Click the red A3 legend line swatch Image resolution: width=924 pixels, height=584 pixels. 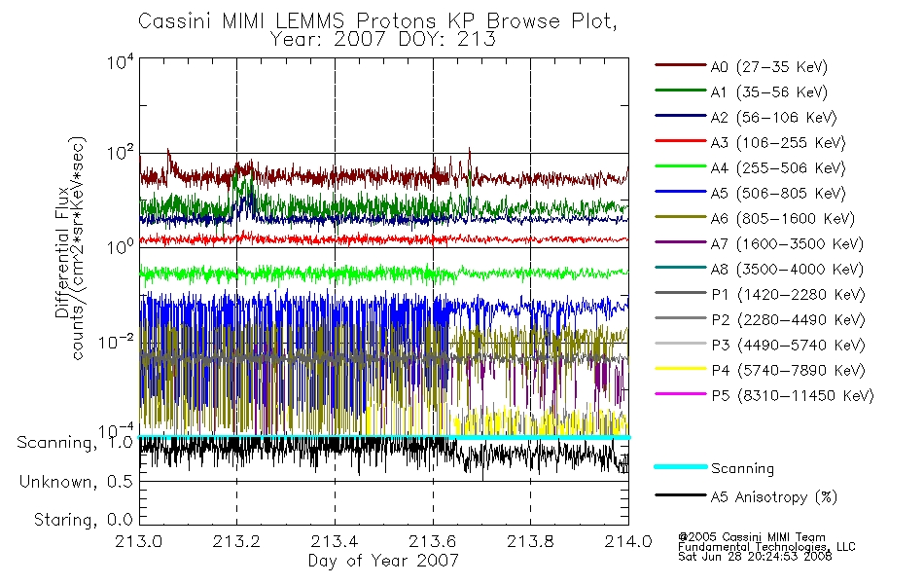click(681, 141)
